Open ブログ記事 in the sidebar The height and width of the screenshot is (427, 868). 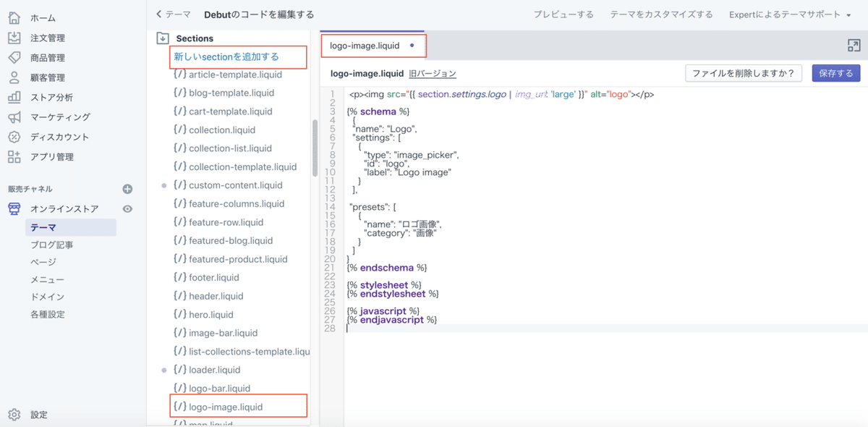click(51, 245)
